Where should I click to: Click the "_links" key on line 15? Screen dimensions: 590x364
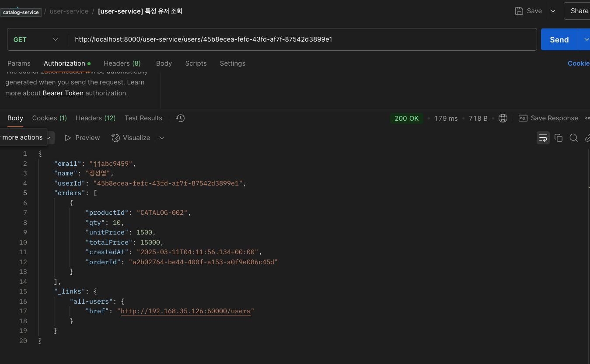[x=70, y=291]
